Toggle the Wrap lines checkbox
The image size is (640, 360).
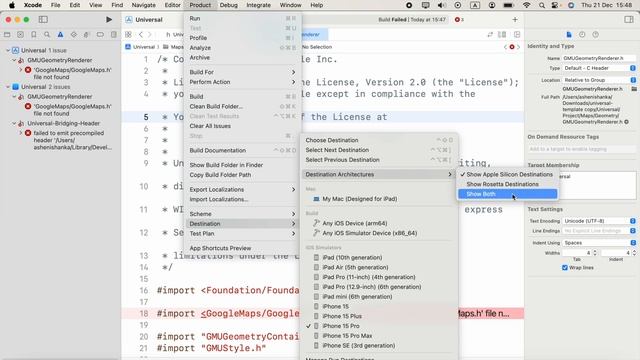pyautogui.click(x=565, y=268)
